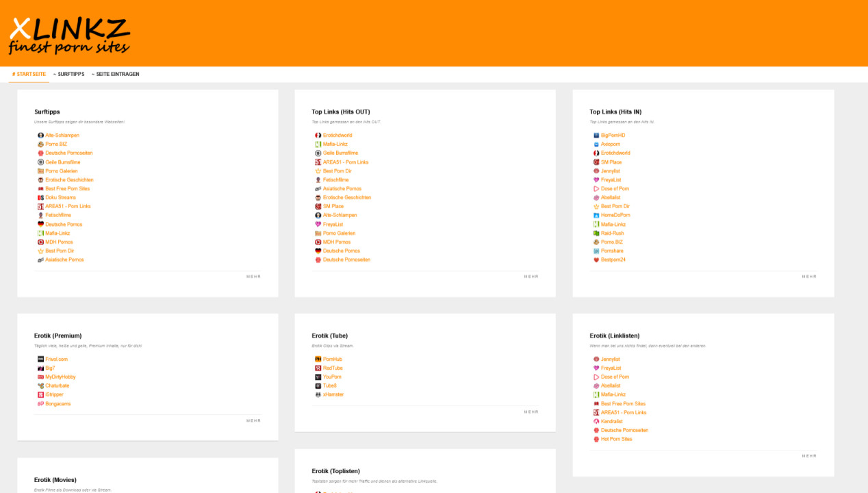The height and width of the screenshot is (493, 868).
Task: Click the Tube8 favicon in Erotik (Tube)
Action: (x=318, y=385)
